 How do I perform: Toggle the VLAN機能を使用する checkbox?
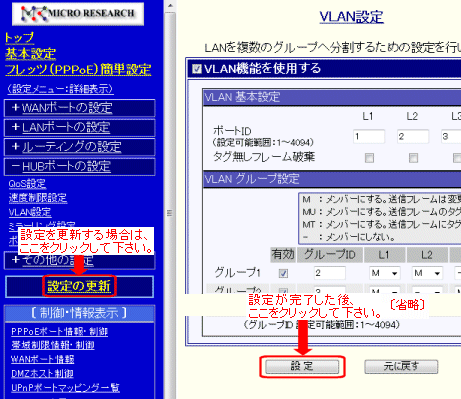point(197,69)
